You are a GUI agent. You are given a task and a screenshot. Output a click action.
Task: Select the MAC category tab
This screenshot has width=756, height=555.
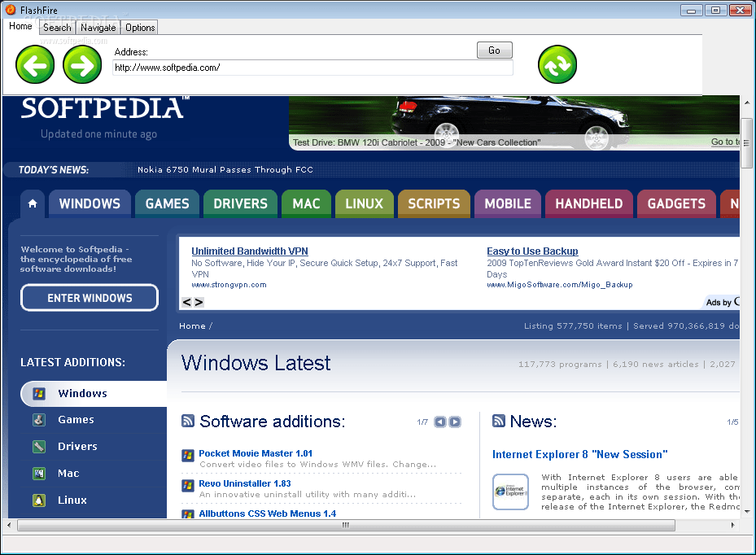pyautogui.click(x=306, y=203)
